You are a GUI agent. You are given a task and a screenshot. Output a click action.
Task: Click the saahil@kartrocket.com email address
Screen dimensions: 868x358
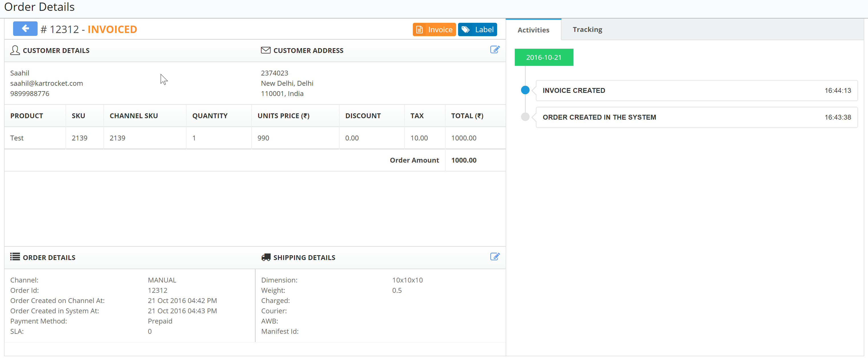(46, 83)
